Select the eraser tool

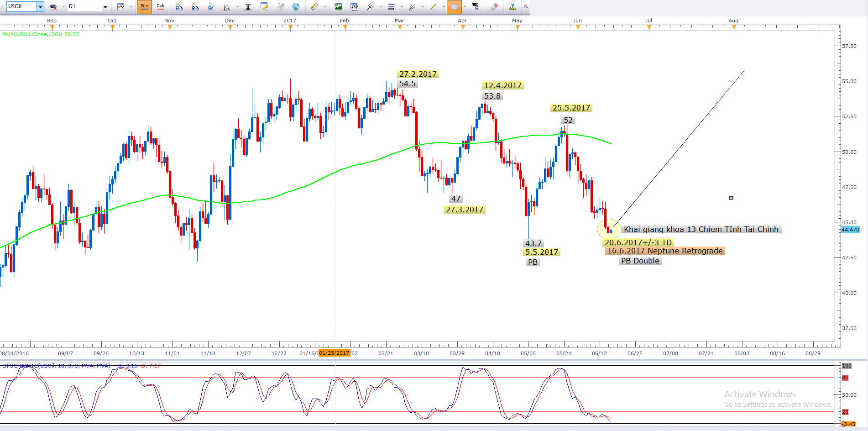(494, 7)
